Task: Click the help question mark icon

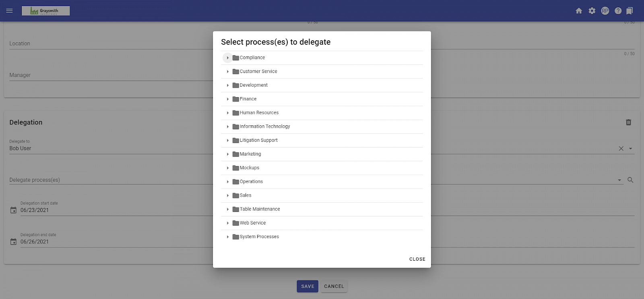Action: (618, 11)
